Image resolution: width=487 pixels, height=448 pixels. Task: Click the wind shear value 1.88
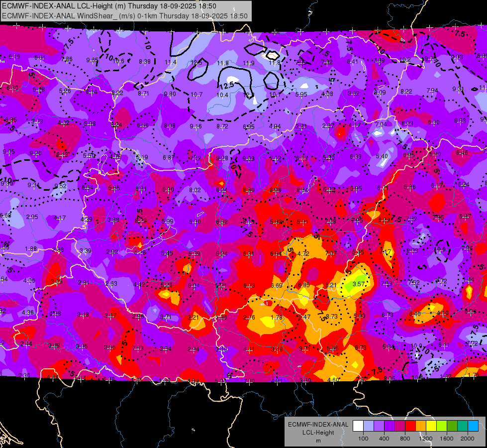[x=31, y=249]
